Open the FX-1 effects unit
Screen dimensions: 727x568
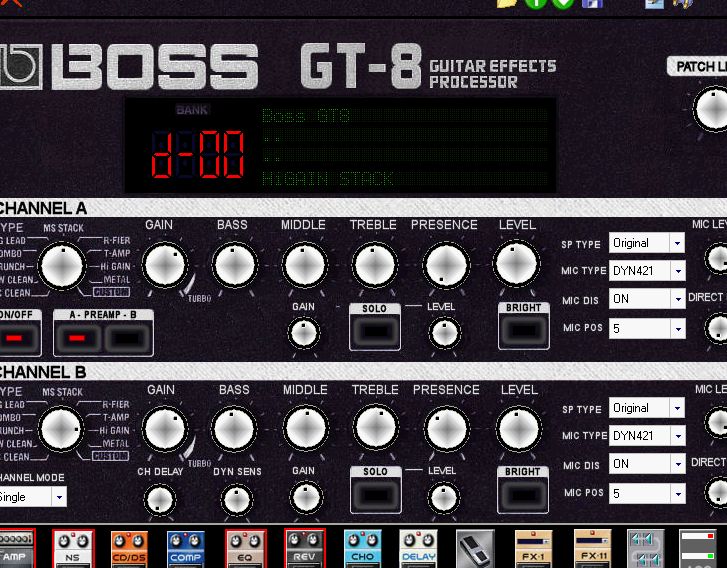533,549
